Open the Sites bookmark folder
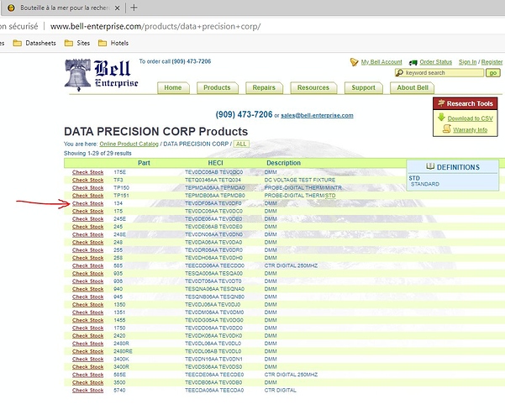The height and width of the screenshot is (420, 505). 77,43
